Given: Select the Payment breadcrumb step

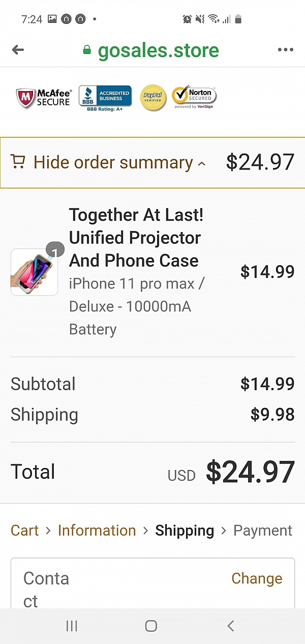Looking at the screenshot, I should tap(262, 531).
